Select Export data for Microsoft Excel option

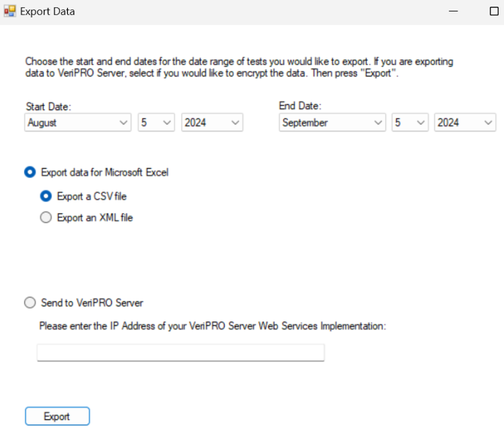pos(30,172)
